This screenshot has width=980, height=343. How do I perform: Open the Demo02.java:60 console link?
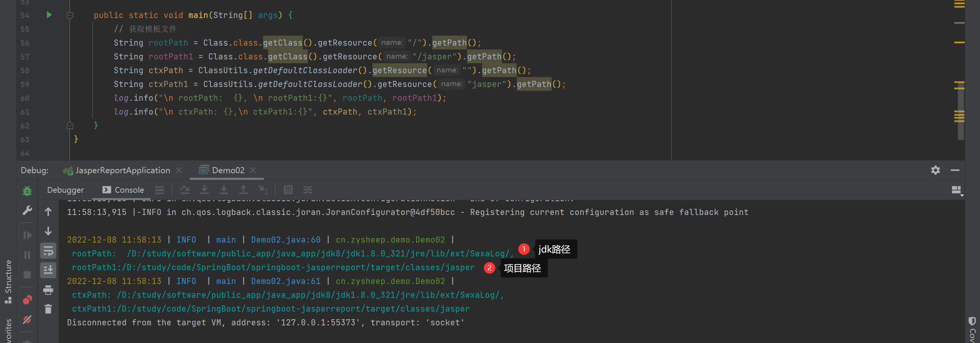point(286,240)
